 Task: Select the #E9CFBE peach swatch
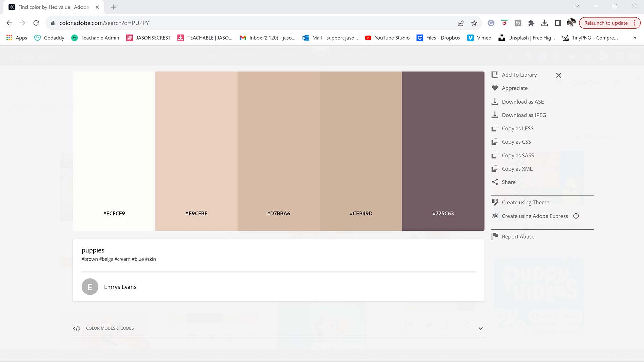click(197, 151)
